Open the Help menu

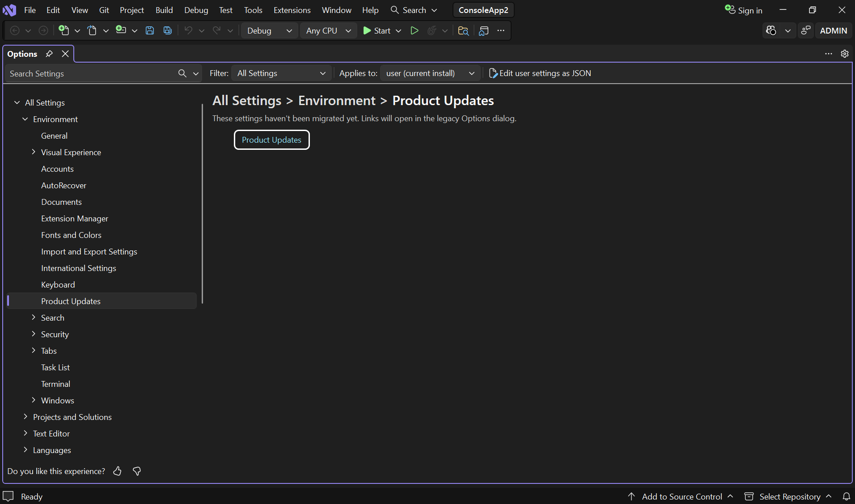click(x=370, y=10)
